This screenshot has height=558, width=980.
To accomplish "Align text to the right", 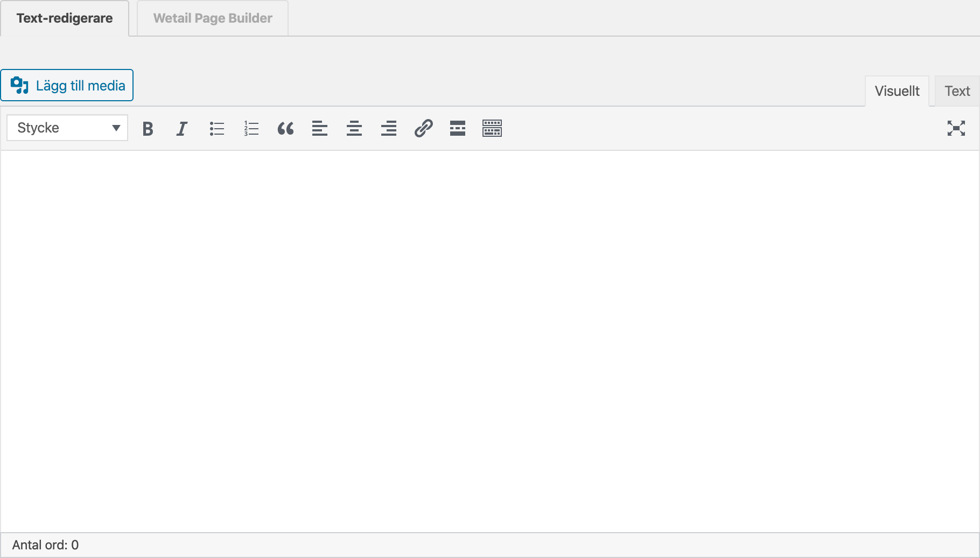I will tap(389, 129).
